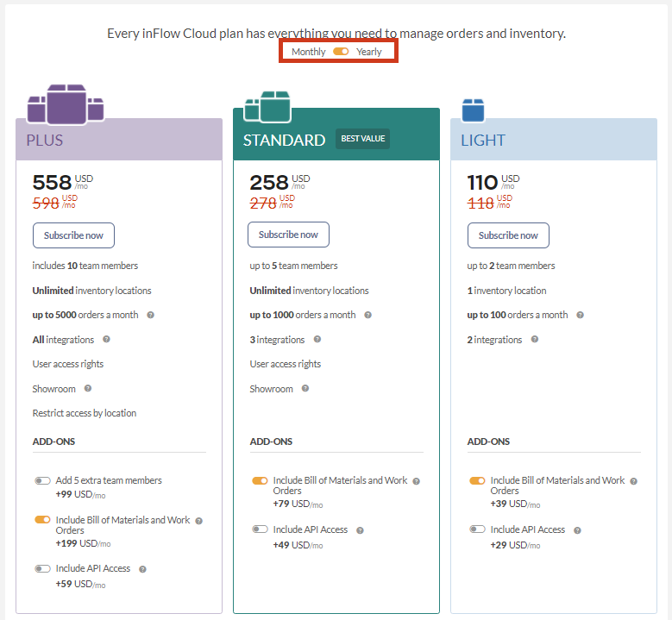Viewport: 672px width, 620px height.
Task: Click the crossed-out 598 USD price
Action: [x=55, y=203]
